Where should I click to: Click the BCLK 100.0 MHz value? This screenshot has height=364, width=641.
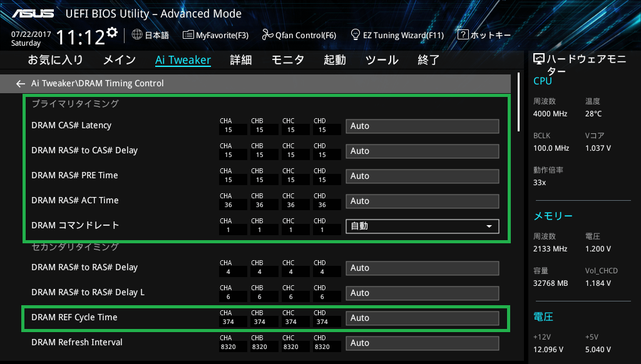[x=551, y=148]
